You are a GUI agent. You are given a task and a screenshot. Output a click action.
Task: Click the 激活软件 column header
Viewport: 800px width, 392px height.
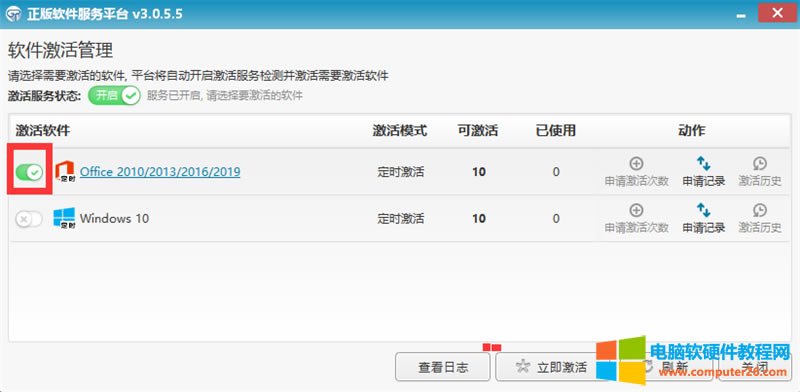point(42,131)
